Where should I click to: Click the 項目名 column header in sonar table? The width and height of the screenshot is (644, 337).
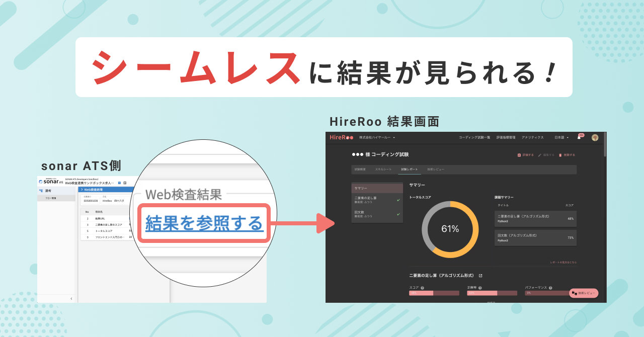pyautogui.click(x=99, y=212)
